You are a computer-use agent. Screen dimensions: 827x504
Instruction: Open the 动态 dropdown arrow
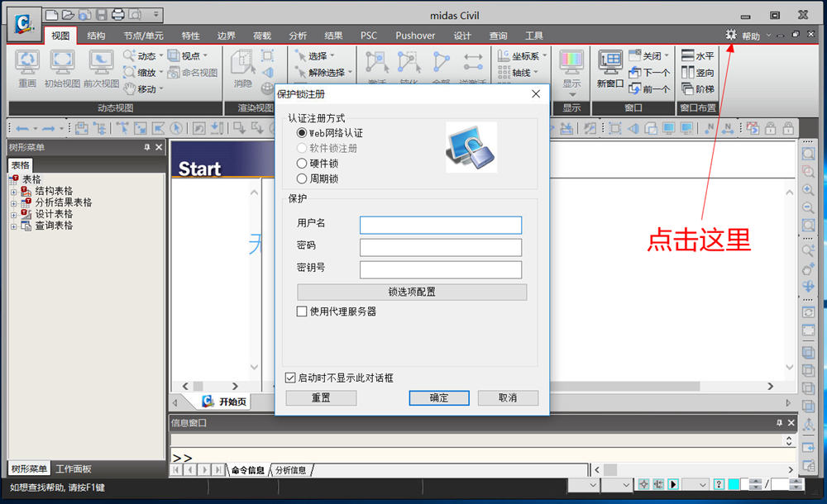pyautogui.click(x=161, y=55)
